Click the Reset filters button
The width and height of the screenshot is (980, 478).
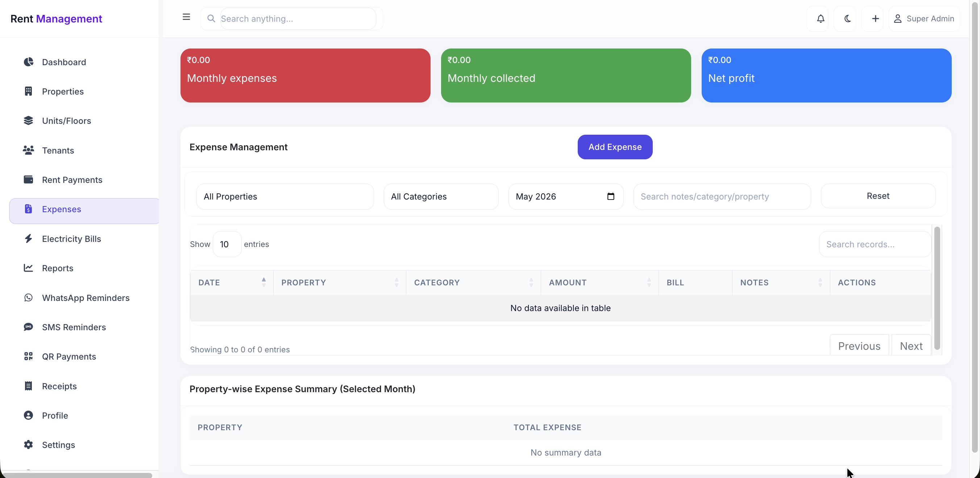point(878,196)
